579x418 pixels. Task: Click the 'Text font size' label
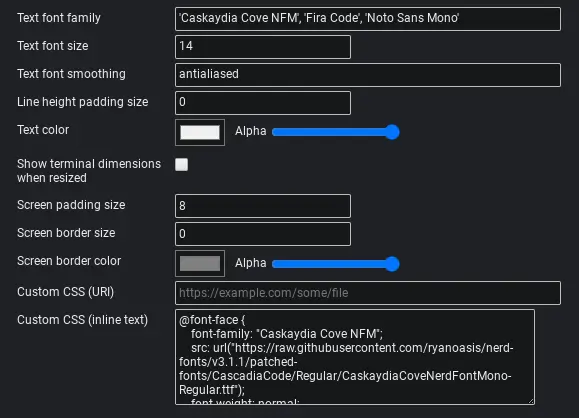[x=52, y=46]
